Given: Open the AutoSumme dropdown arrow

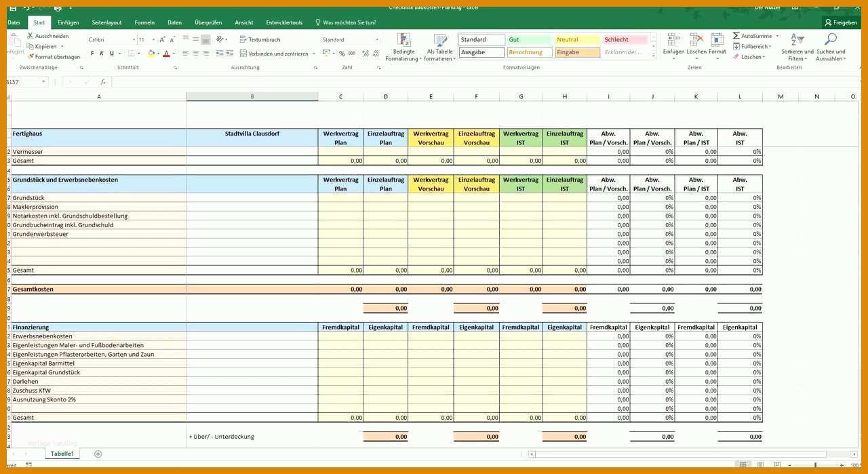Looking at the screenshot, I should [777, 36].
